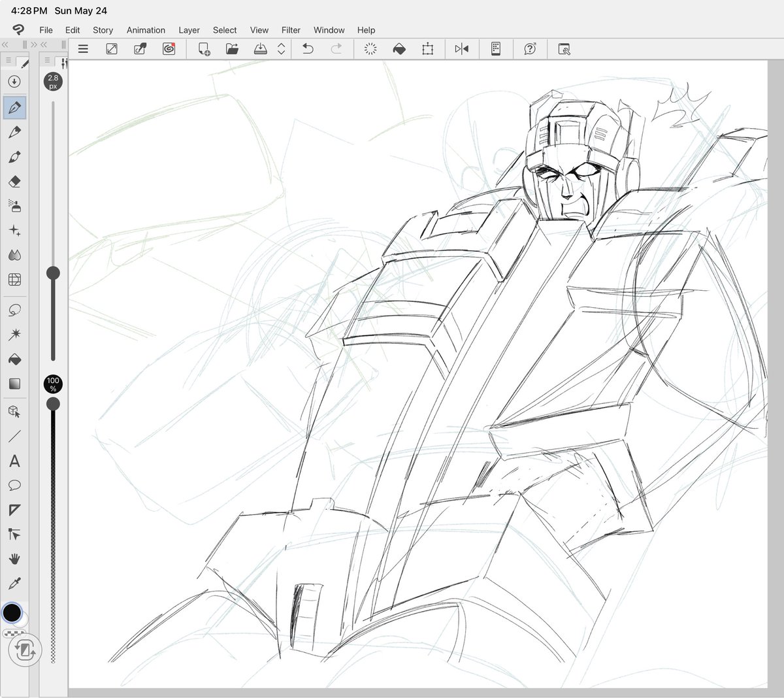Select the Hand move tool
This screenshot has height=698, width=784.
click(14, 559)
